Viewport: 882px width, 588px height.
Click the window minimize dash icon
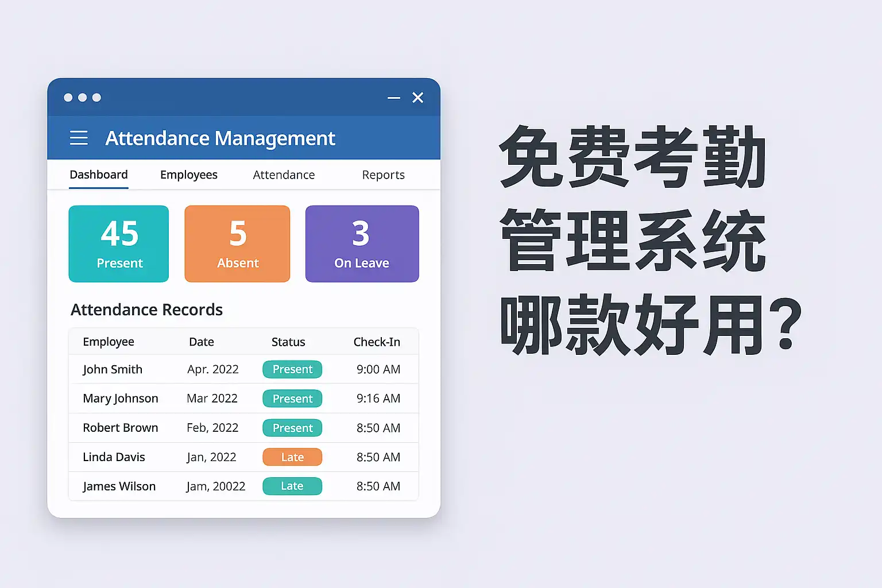pyautogui.click(x=394, y=98)
